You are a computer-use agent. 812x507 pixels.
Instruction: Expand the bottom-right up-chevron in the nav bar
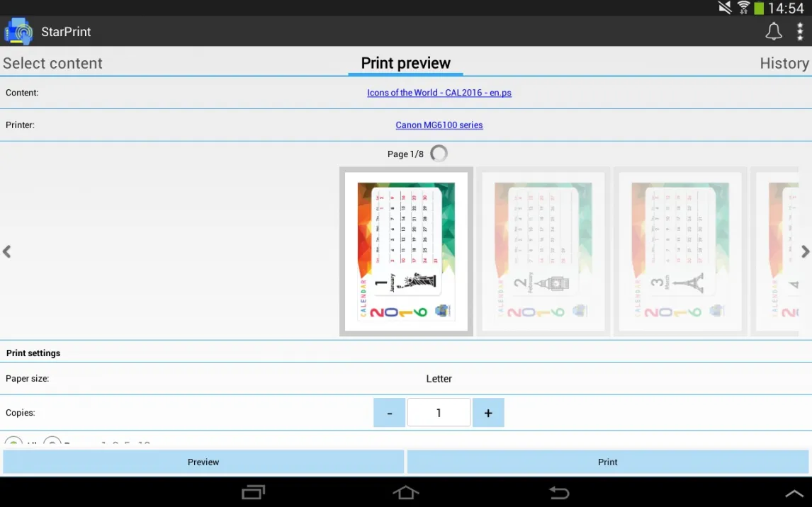(x=795, y=493)
